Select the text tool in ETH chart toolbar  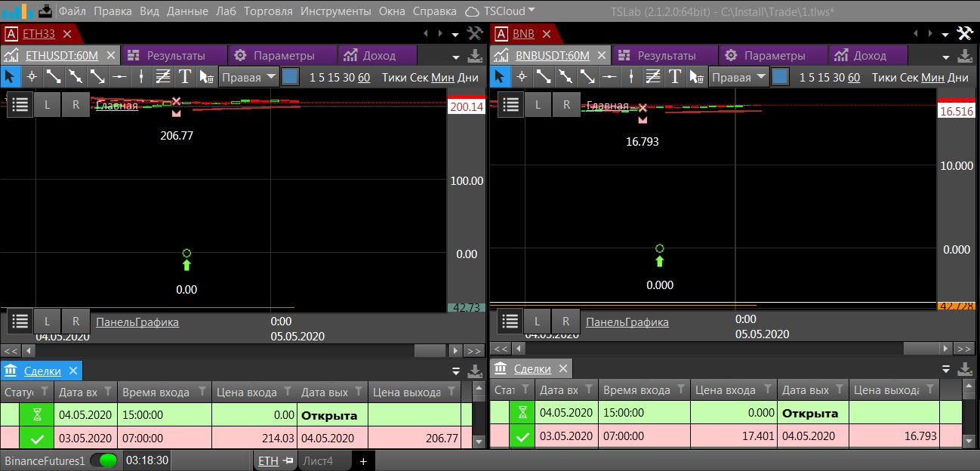point(185,77)
